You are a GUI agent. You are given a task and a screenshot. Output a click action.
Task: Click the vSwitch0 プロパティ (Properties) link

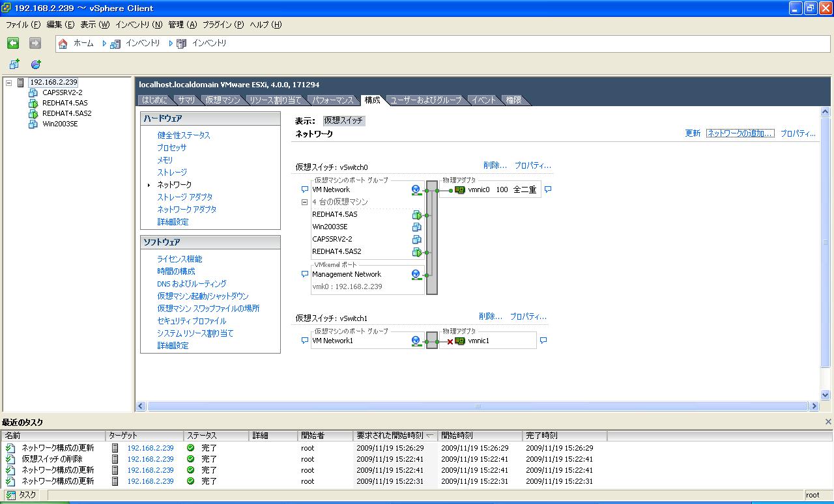[533, 166]
